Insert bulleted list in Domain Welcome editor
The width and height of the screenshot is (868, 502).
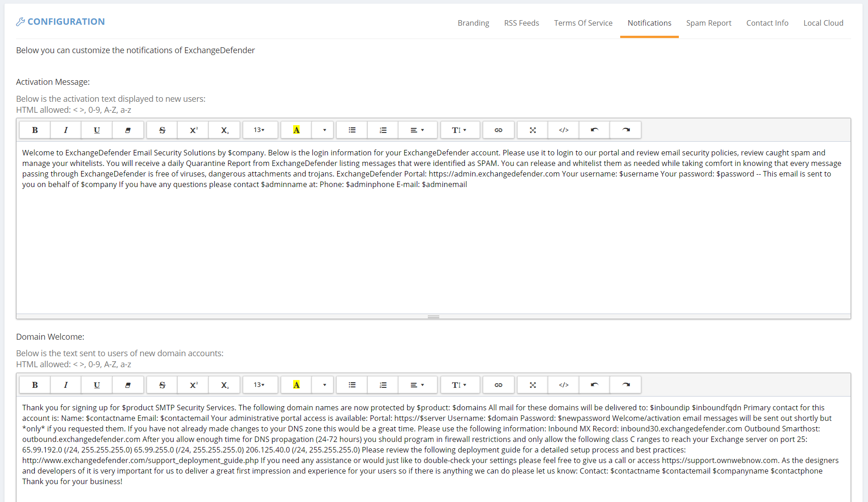(352, 385)
